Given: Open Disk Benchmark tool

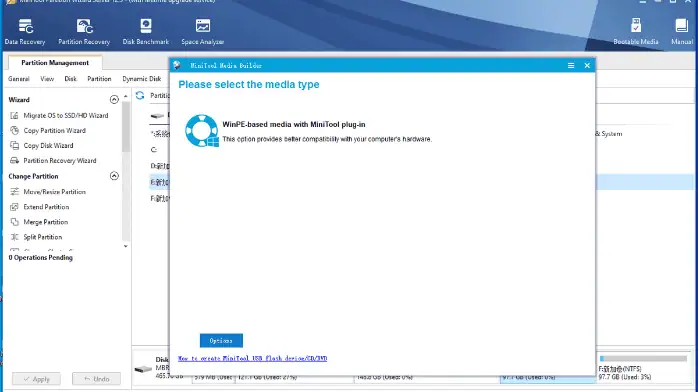Looking at the screenshot, I should coord(146,31).
